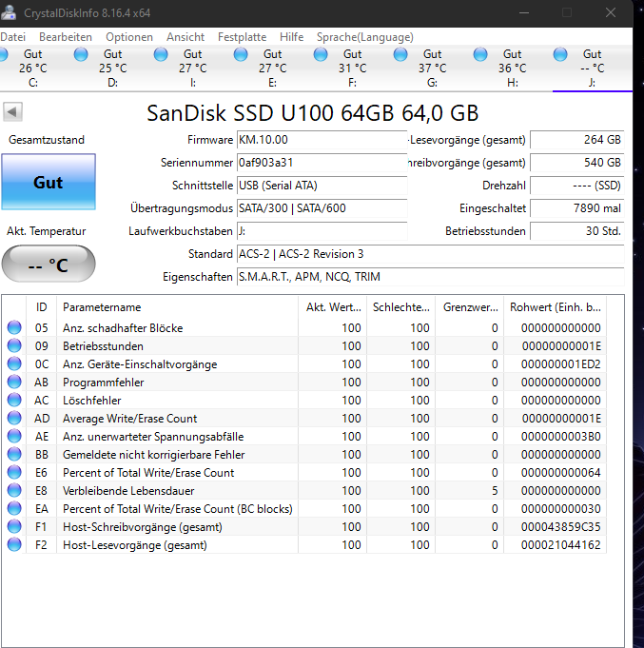Click the Schnittstelle field USB (Serial ATA)
The height and width of the screenshot is (648, 644).
tap(322, 186)
